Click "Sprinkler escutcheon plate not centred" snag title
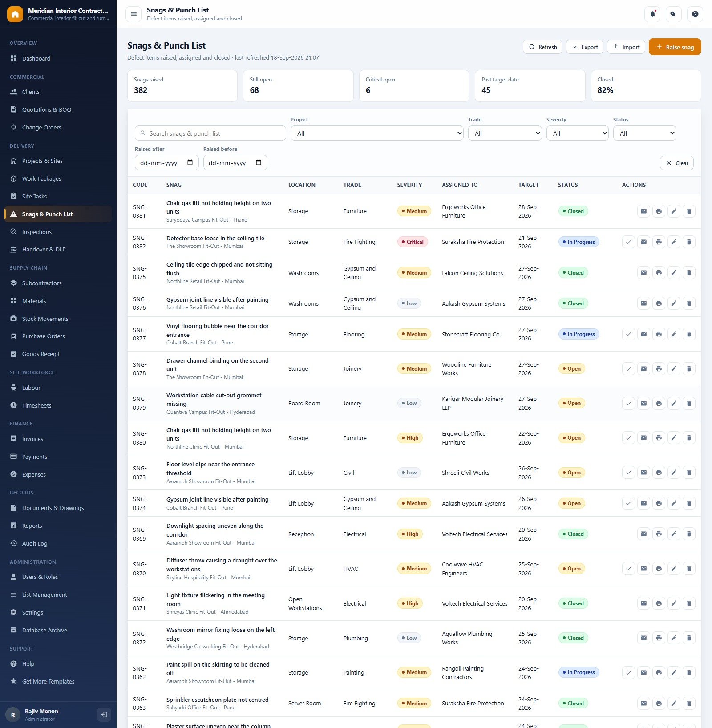The width and height of the screenshot is (712, 728). click(x=218, y=700)
